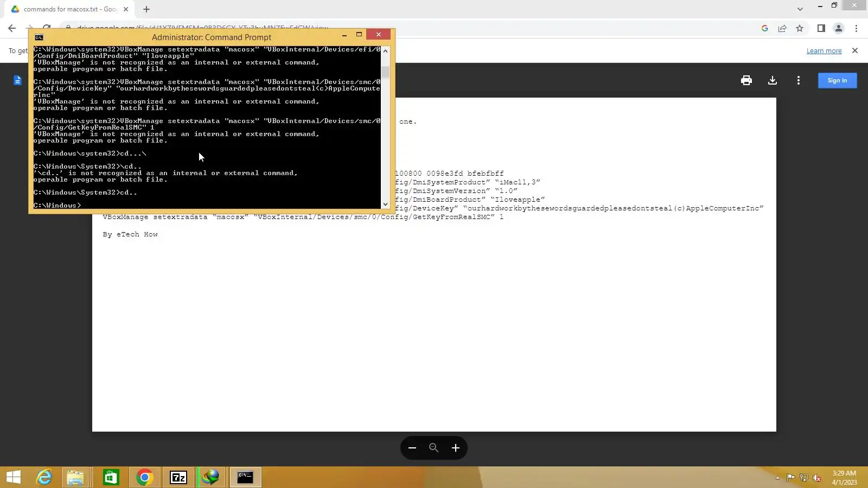This screenshot has height=488, width=868.
Task: Click the Command Prompt scrollbar thumb
Action: (x=386, y=72)
